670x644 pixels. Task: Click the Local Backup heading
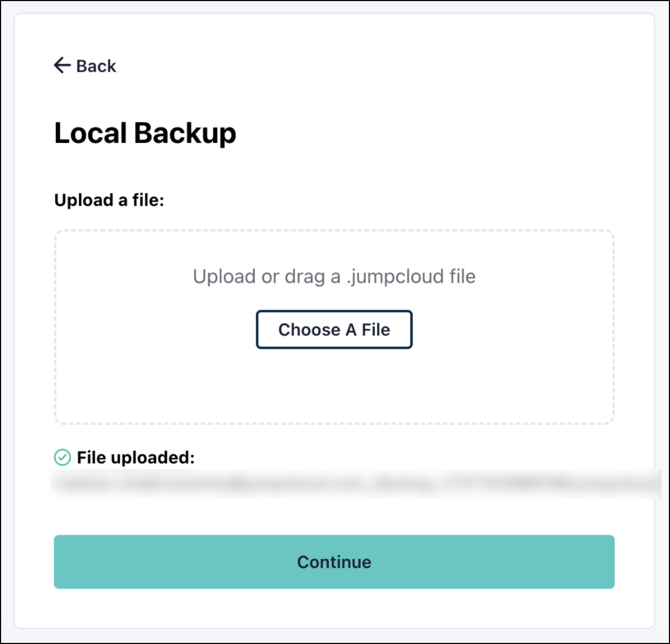tap(145, 133)
